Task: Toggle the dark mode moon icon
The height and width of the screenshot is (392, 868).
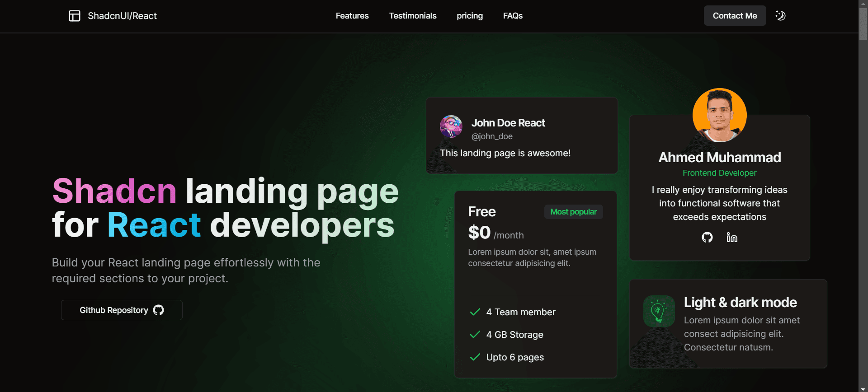Action: coord(780,16)
